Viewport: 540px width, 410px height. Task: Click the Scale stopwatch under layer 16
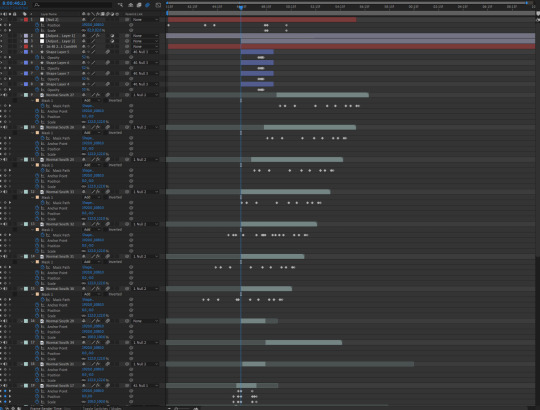pos(37,337)
